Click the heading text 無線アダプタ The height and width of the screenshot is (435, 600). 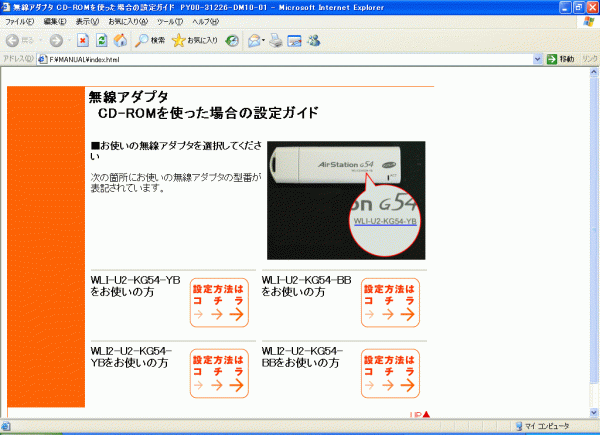[129, 97]
